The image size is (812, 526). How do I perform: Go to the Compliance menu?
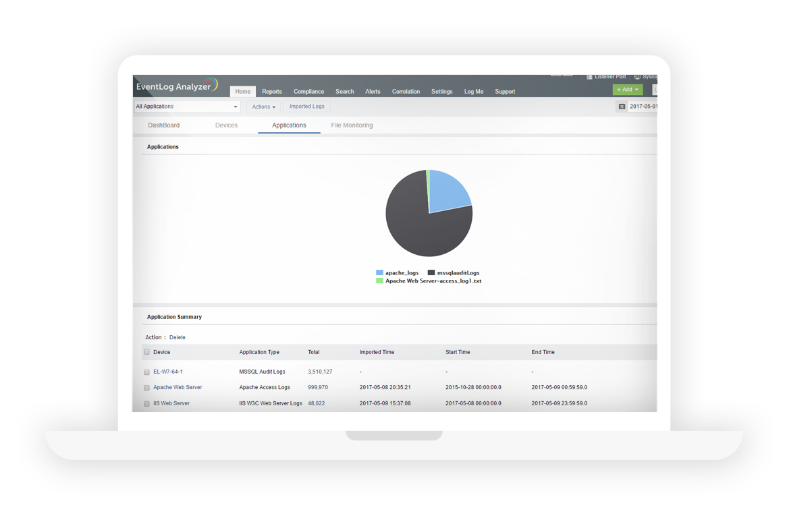308,92
